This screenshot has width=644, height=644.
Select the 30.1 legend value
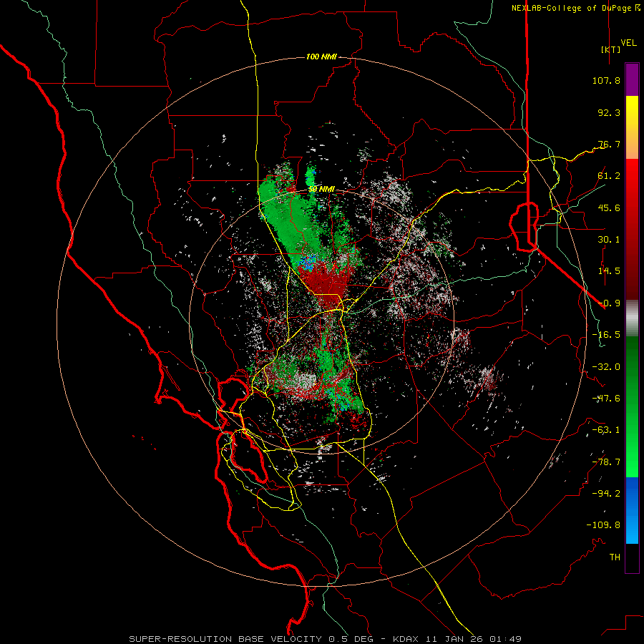(x=609, y=240)
